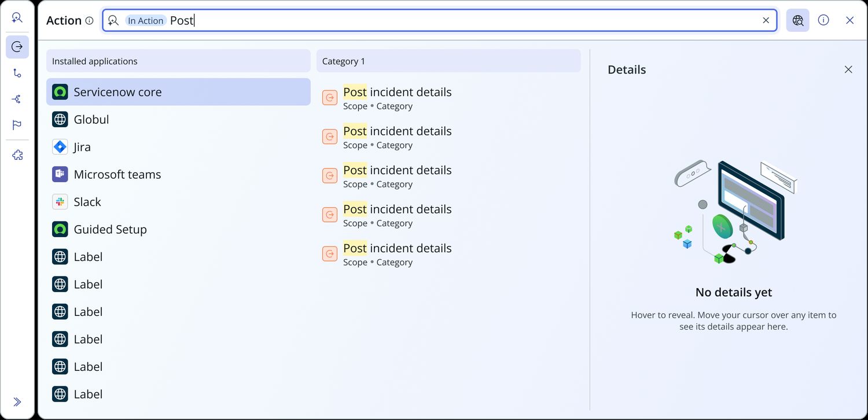Open the search icon in the left sidebar
Viewport: 868px width, 420px height.
coord(17,18)
